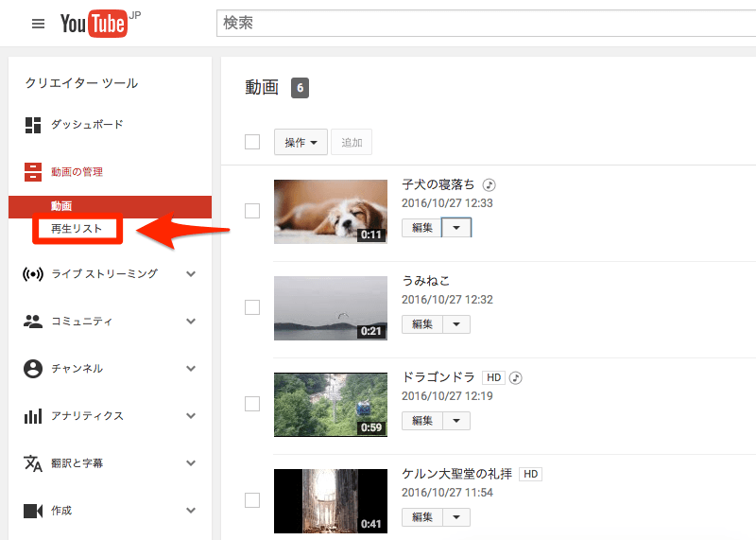Viewport: 756px width, 540px height.
Task: Open チャンネル menu label
Action: [77, 369]
